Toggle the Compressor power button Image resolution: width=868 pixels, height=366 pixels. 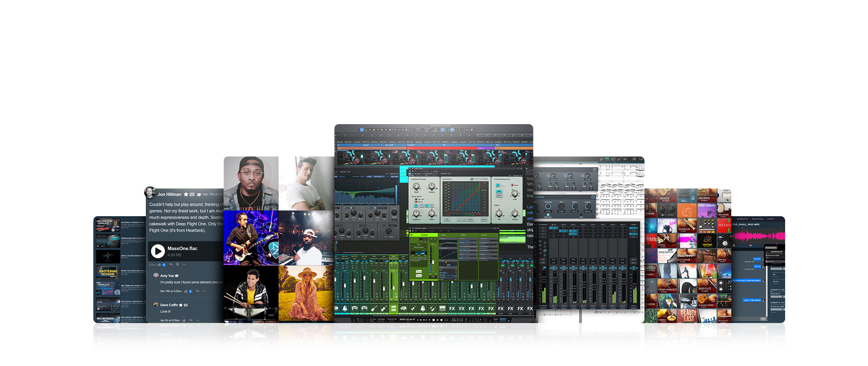pos(593,197)
